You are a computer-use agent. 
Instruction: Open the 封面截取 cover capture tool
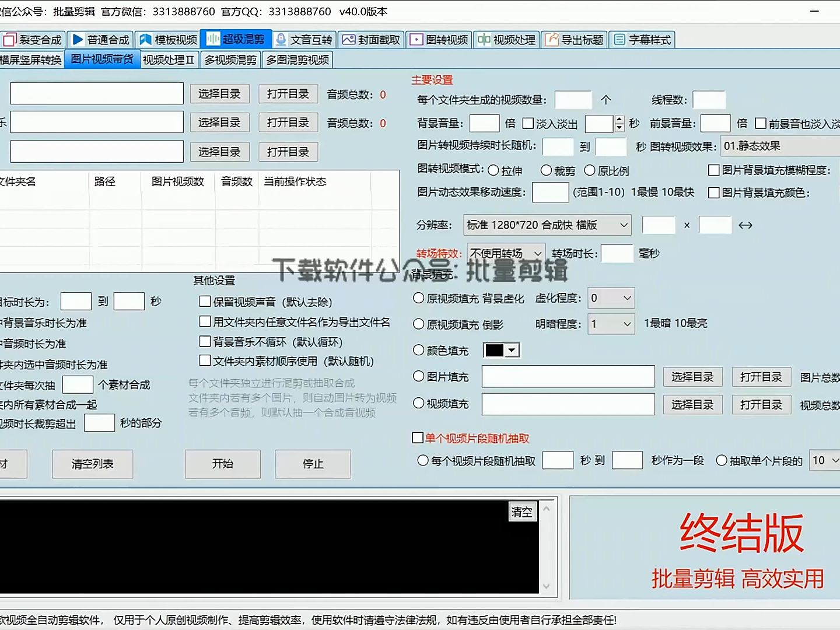(x=371, y=39)
